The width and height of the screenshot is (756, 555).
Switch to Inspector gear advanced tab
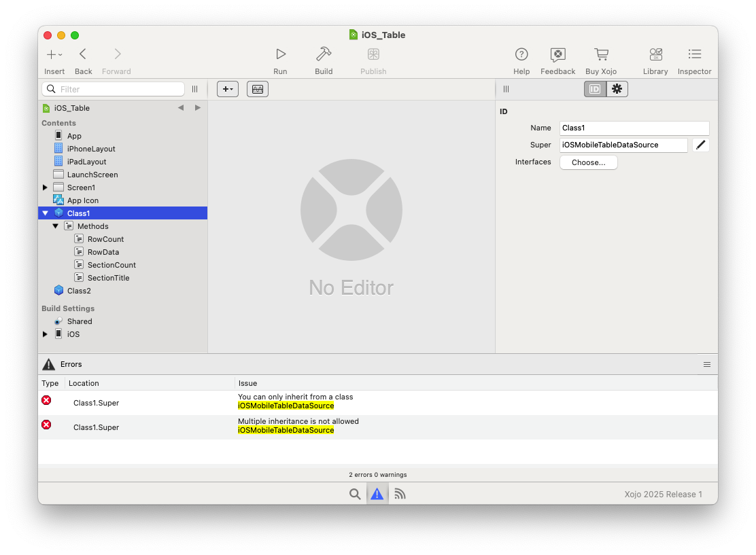click(617, 89)
